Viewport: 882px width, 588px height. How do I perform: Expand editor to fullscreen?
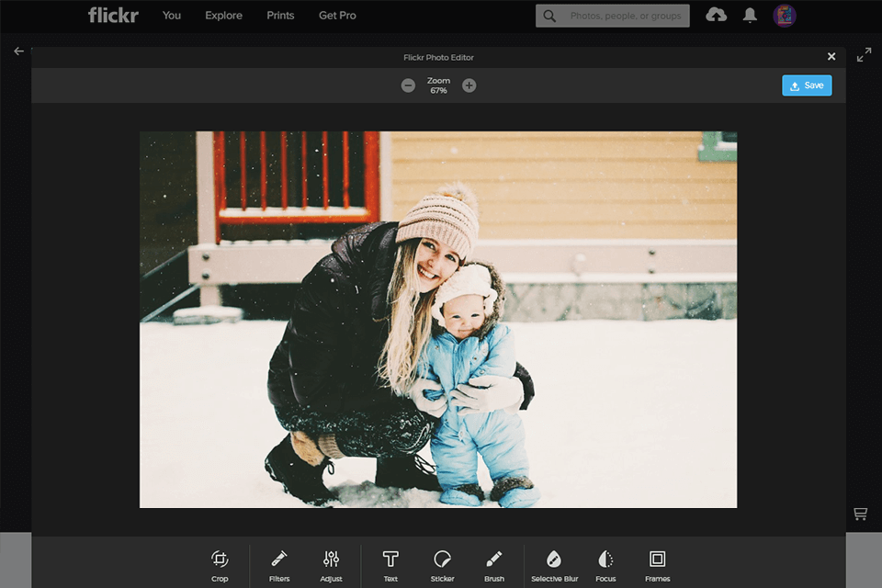[x=865, y=54]
